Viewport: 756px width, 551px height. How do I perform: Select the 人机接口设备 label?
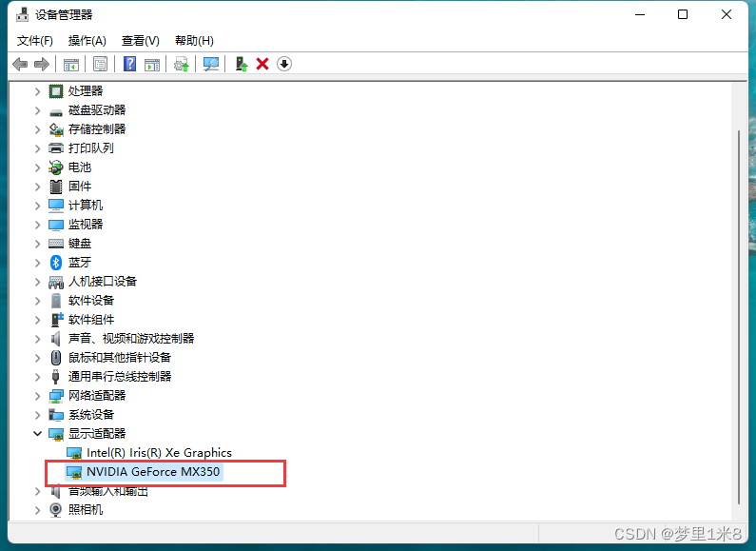[x=103, y=282]
